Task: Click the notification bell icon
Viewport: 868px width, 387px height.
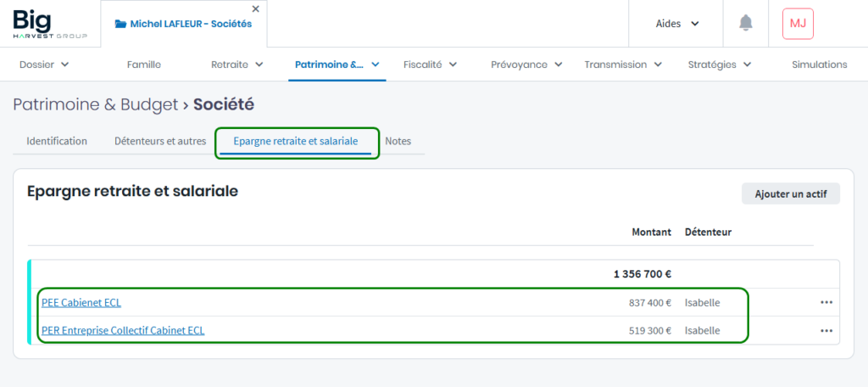Action: coord(745,24)
